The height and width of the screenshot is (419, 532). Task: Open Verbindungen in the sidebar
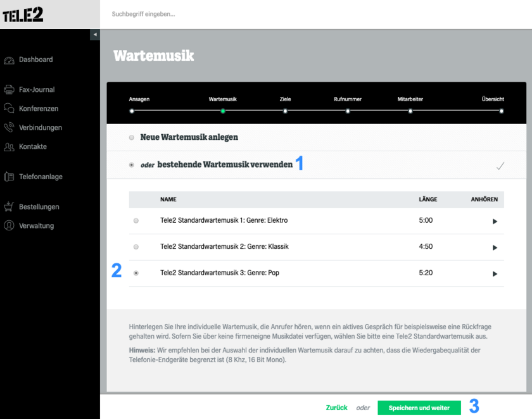click(41, 127)
